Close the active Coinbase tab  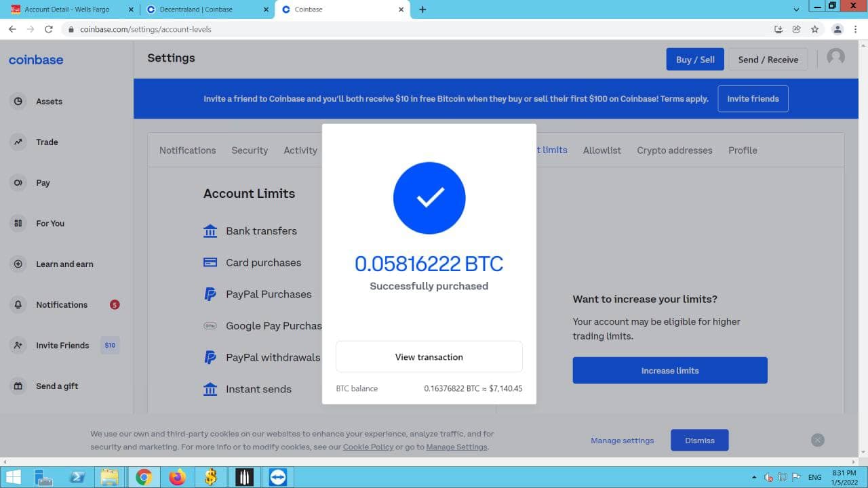point(401,9)
